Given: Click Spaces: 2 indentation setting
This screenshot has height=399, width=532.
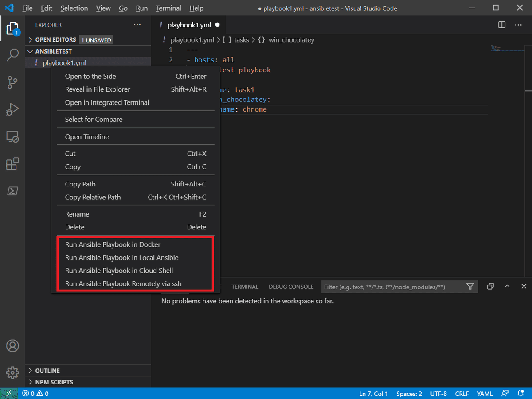Looking at the screenshot, I should pyautogui.click(x=409, y=393).
